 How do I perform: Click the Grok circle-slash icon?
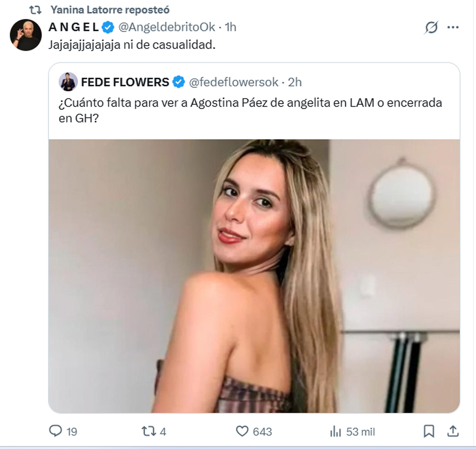click(431, 27)
